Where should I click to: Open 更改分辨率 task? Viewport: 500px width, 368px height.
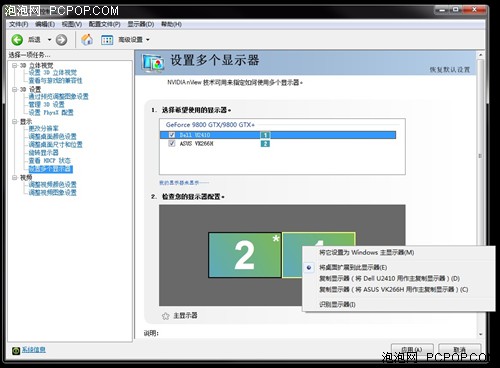pos(44,129)
